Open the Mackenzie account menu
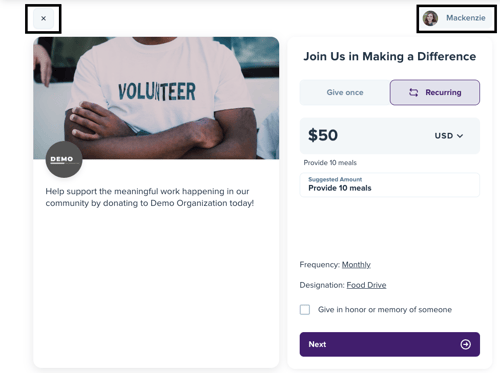The image size is (500, 373). (456, 18)
